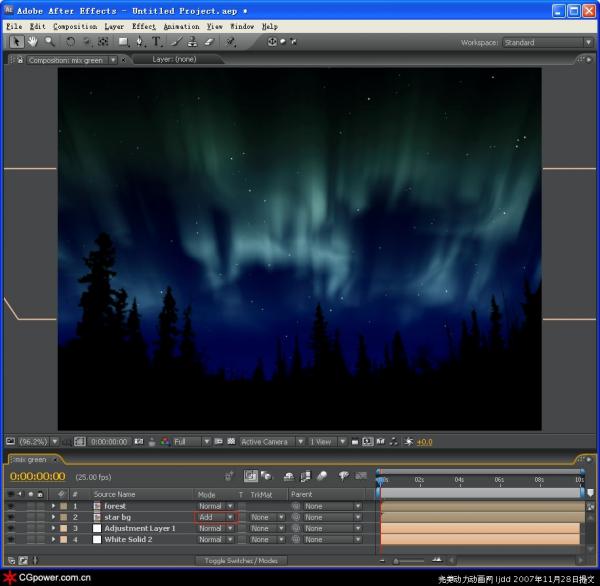Open the Active Camera view dropdown

(x=272, y=442)
